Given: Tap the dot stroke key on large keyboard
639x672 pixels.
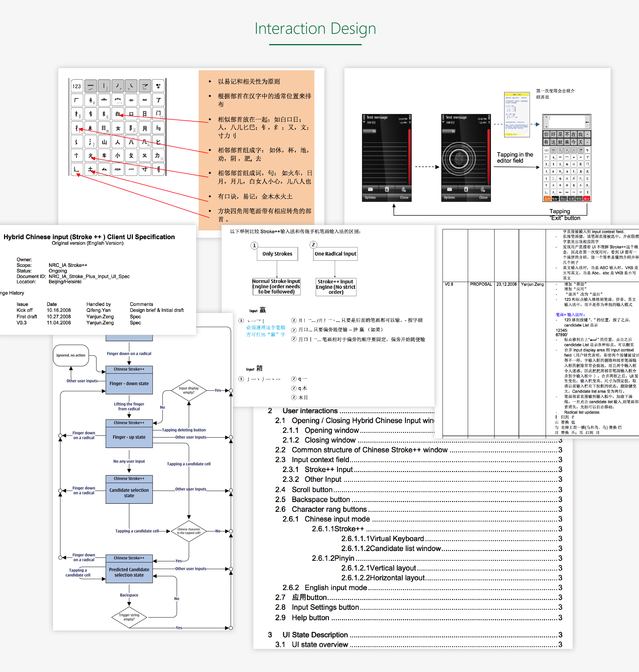Looking at the screenshot, I should coord(131,86).
